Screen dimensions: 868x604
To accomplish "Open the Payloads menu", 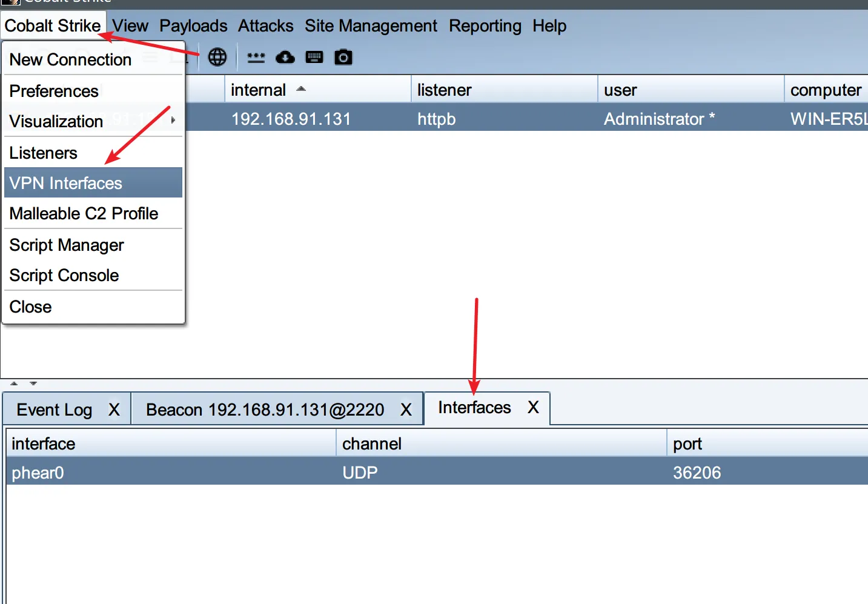I will tap(193, 26).
